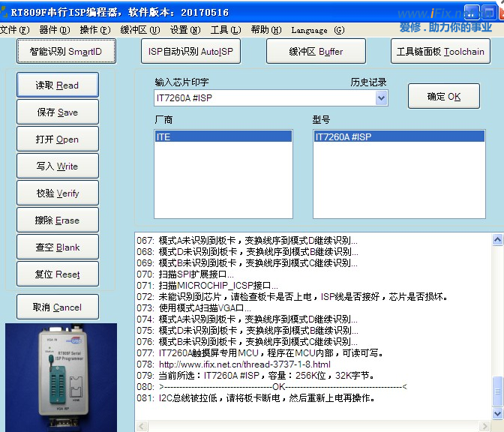Click log line 067 about mode A to D
This screenshot has height=432, width=504.
(x=247, y=241)
